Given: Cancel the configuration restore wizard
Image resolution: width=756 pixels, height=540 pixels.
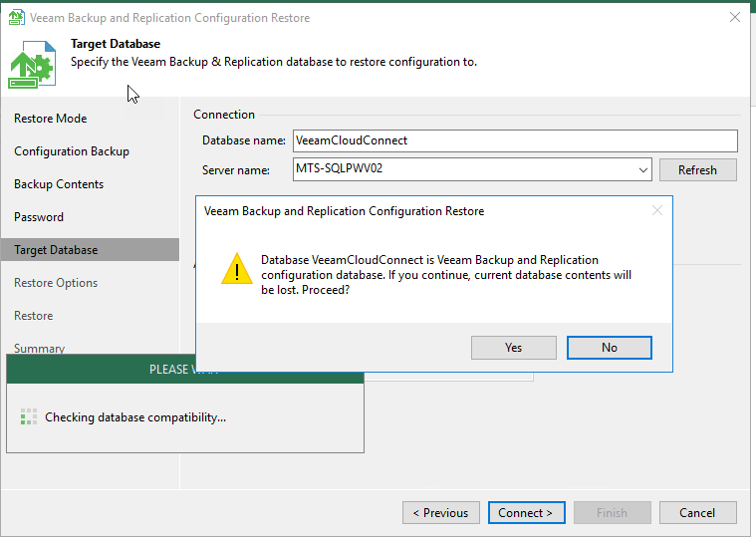Looking at the screenshot, I should click(x=697, y=513).
